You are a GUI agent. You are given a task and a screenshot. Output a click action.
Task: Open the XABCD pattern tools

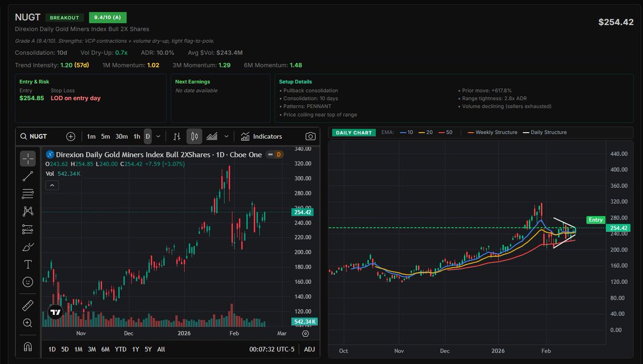coord(28,211)
